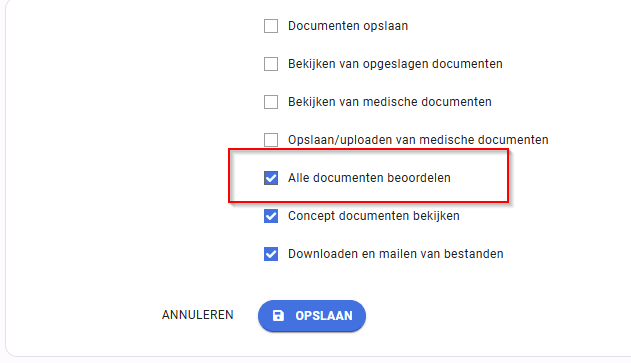Disable the Concept documenten bekijken checkbox

271,216
